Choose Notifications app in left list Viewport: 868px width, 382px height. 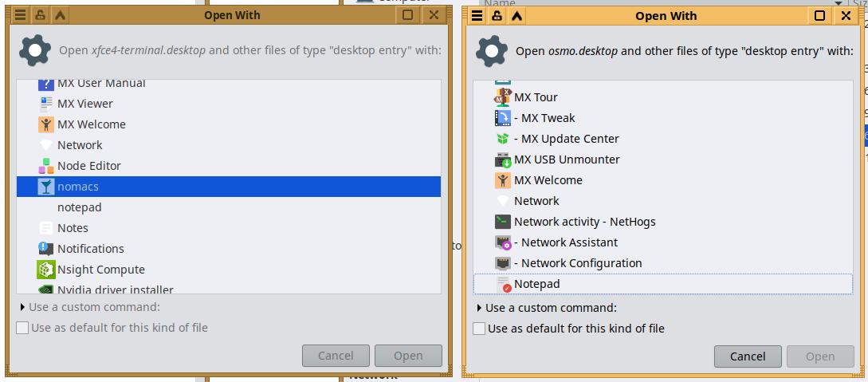pyautogui.click(x=90, y=249)
